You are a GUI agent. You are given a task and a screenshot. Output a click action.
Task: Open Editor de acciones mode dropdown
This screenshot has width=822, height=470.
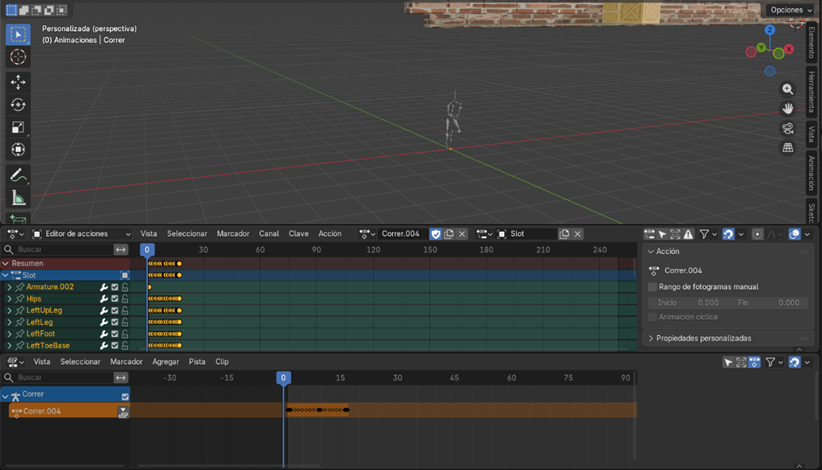coord(82,234)
